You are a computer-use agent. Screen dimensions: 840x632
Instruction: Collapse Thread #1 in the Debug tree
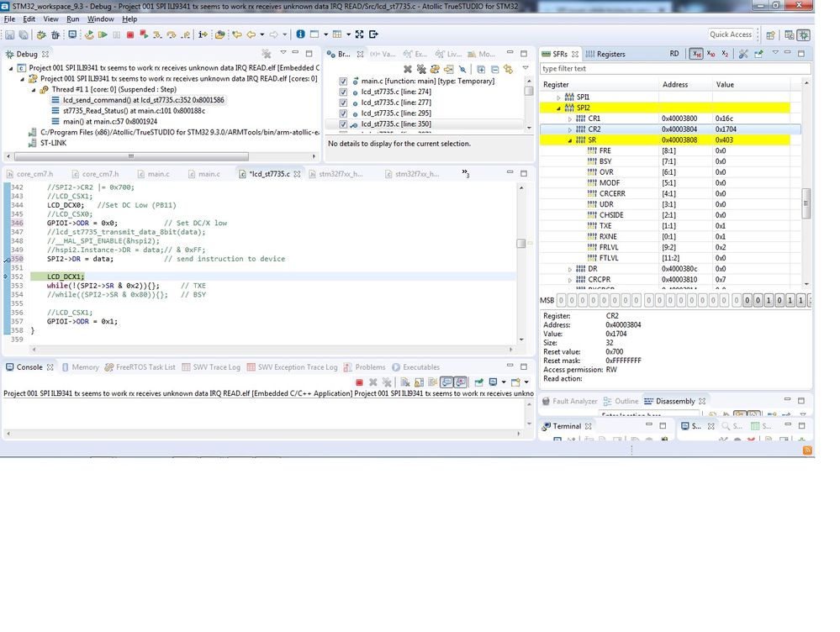[x=34, y=89]
